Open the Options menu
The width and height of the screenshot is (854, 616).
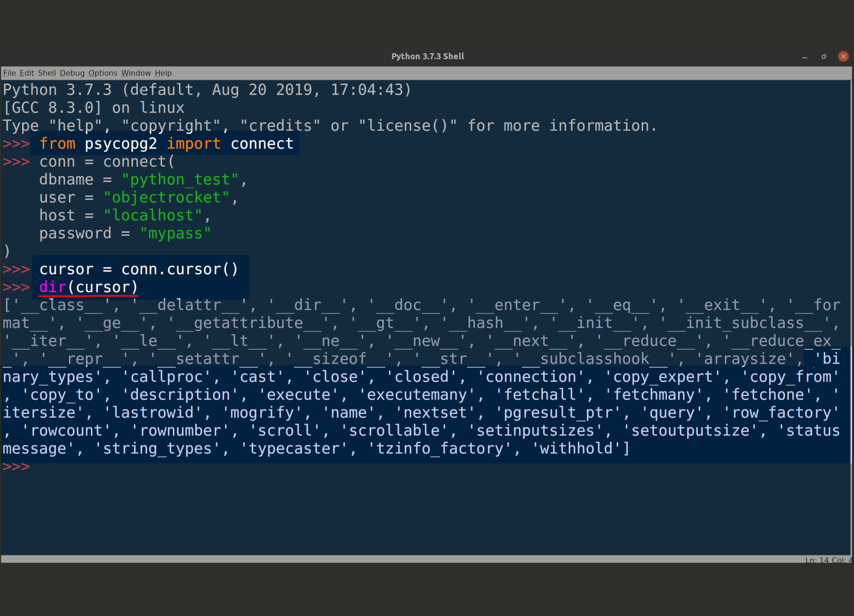[x=103, y=73]
